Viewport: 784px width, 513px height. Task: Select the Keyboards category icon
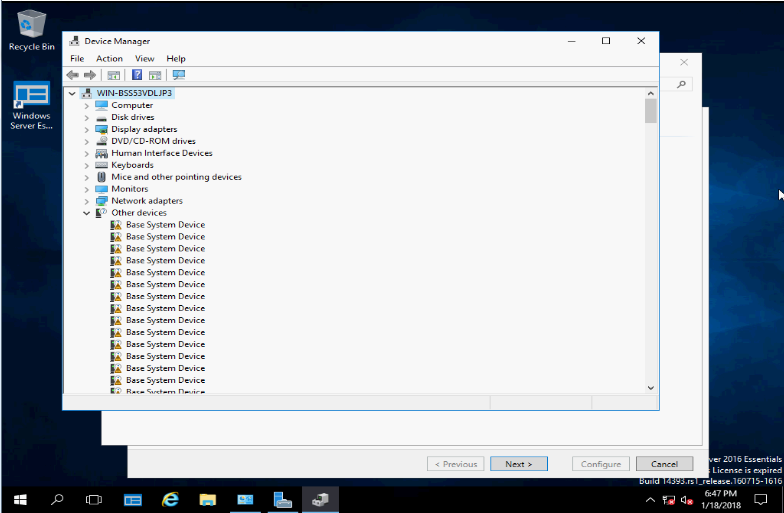(x=102, y=165)
